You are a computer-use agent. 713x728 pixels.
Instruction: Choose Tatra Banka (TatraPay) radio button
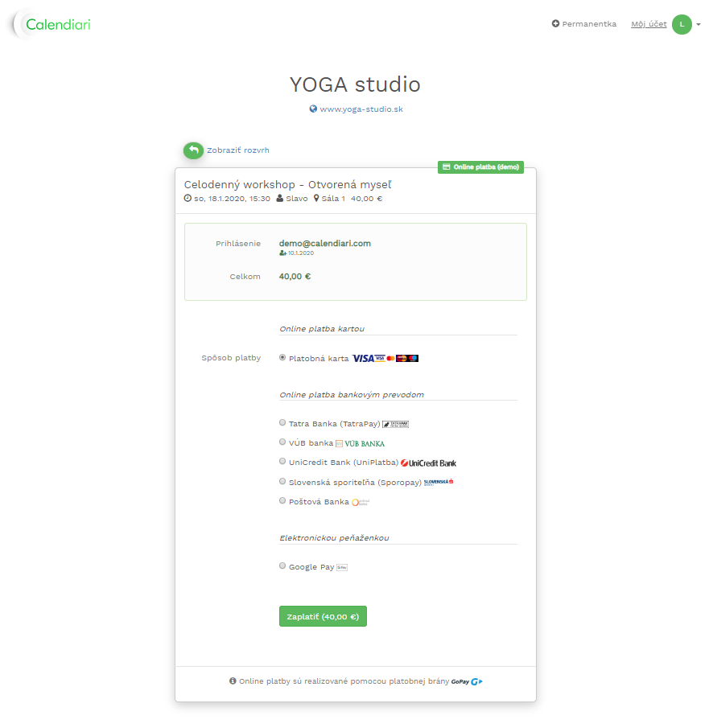282,422
